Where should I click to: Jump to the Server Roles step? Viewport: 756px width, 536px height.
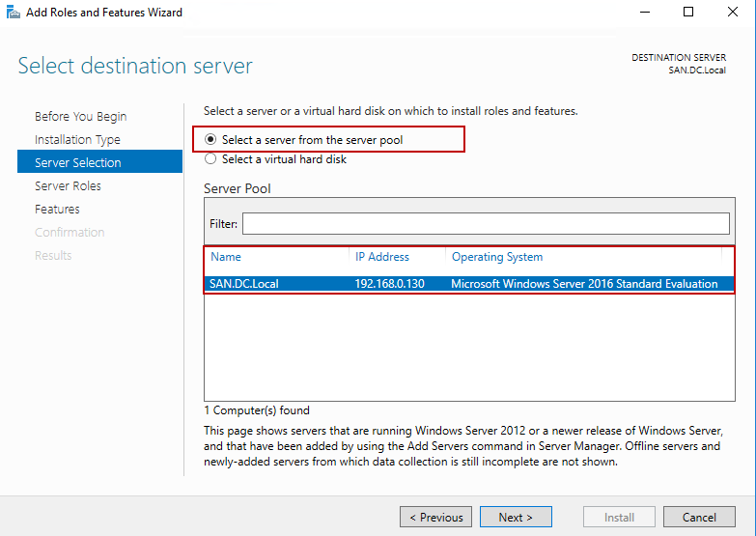click(68, 185)
